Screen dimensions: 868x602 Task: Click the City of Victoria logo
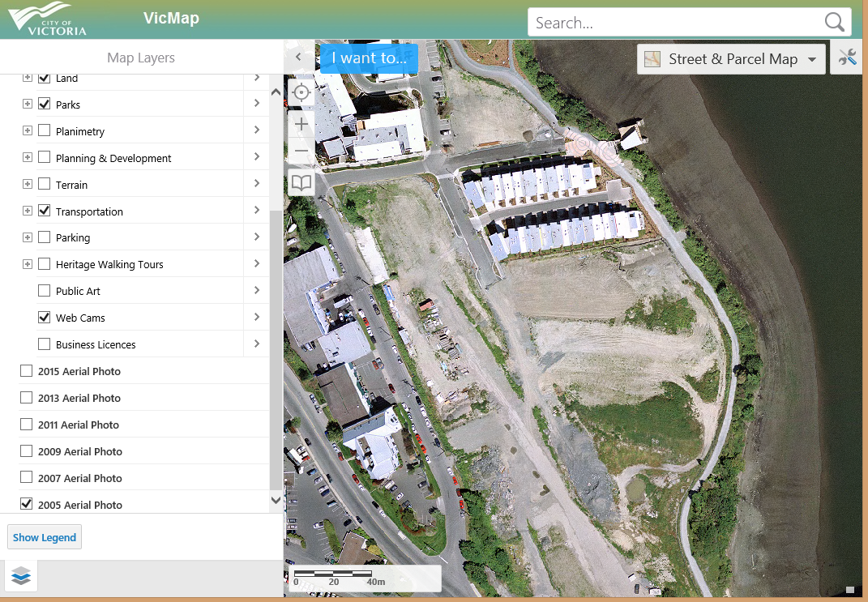click(48, 19)
